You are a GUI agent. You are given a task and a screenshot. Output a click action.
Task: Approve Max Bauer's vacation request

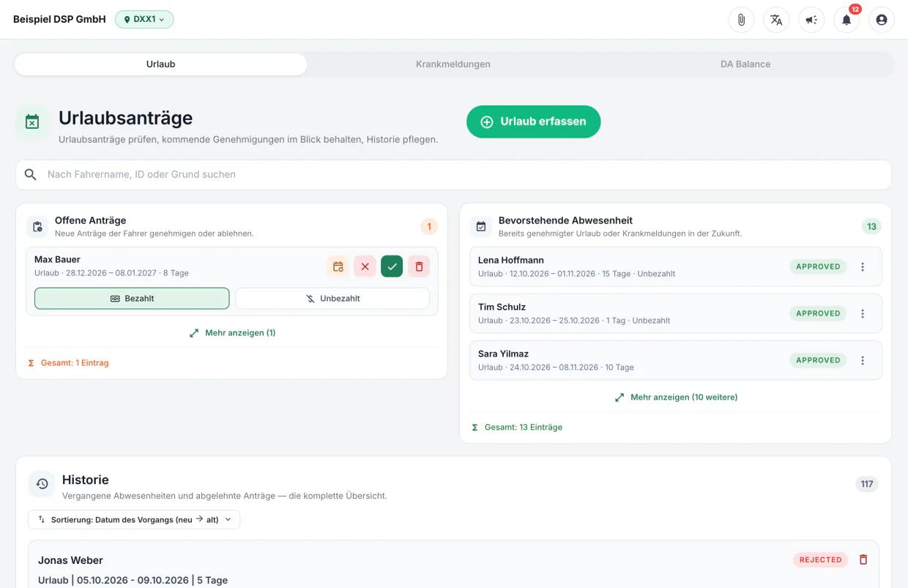coord(392,267)
